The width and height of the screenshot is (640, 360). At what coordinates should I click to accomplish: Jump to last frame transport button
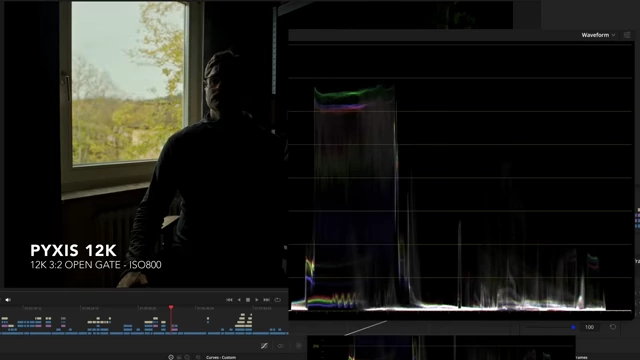coord(267,300)
